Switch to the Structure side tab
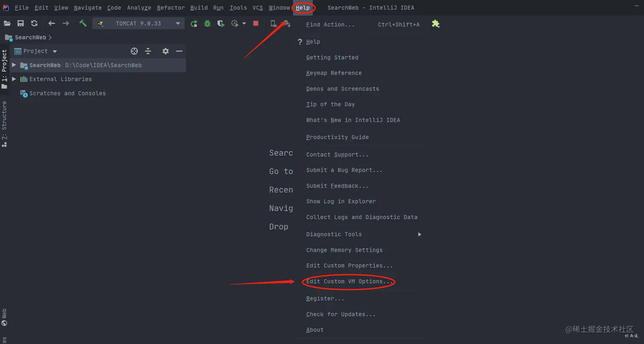This screenshot has height=344, width=644. click(x=4, y=124)
